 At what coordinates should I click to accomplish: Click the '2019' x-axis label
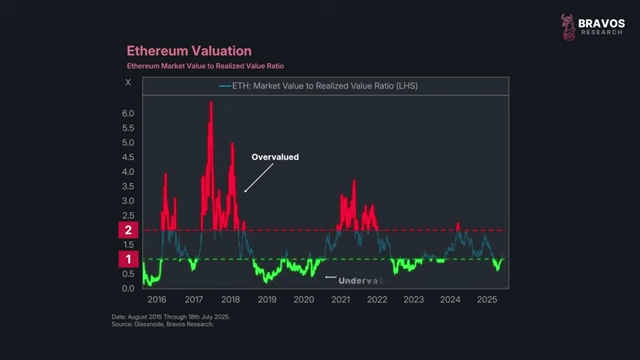[x=267, y=300]
